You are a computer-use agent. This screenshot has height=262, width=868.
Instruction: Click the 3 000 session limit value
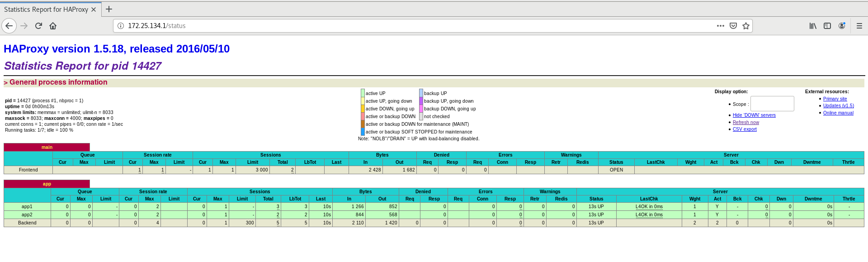click(262, 170)
